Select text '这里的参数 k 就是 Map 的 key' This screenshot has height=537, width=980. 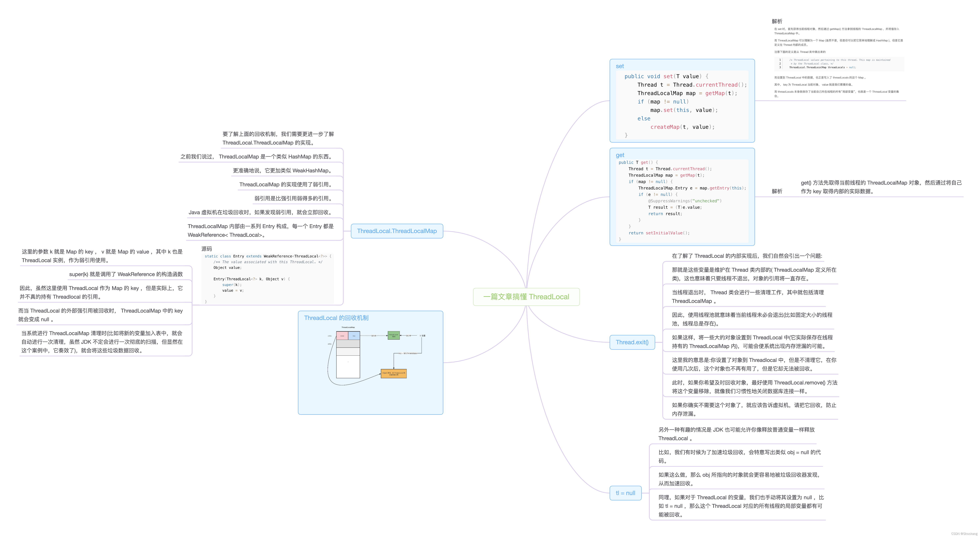57,252
